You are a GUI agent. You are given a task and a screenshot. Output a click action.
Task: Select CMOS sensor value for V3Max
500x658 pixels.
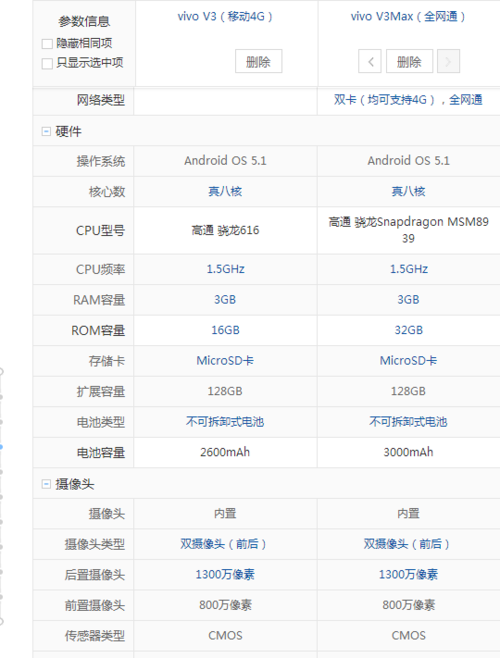click(408, 636)
